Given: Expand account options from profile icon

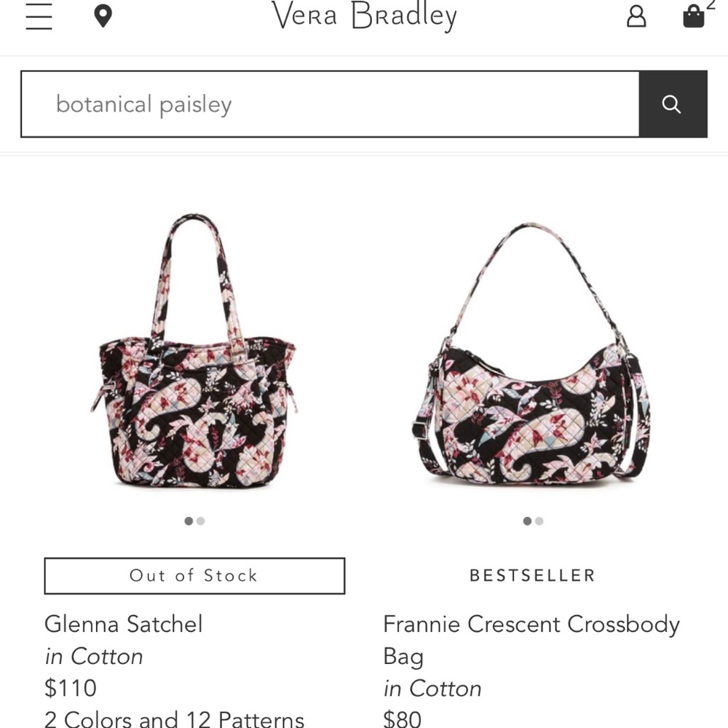Looking at the screenshot, I should [x=636, y=16].
